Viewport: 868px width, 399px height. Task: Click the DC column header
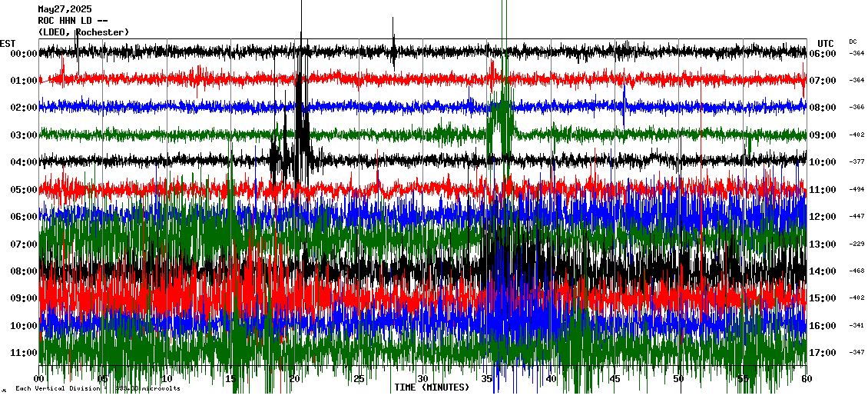[853, 42]
